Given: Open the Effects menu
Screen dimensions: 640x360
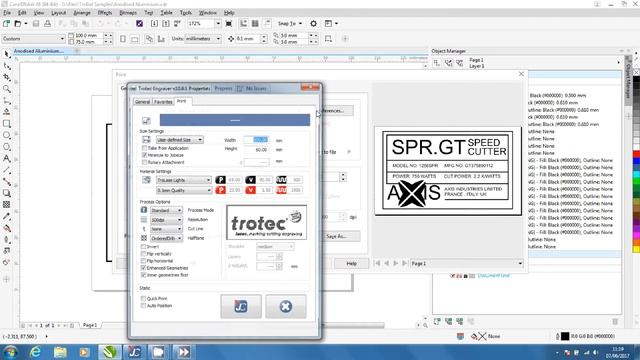Looking at the screenshot, I should (x=104, y=13).
